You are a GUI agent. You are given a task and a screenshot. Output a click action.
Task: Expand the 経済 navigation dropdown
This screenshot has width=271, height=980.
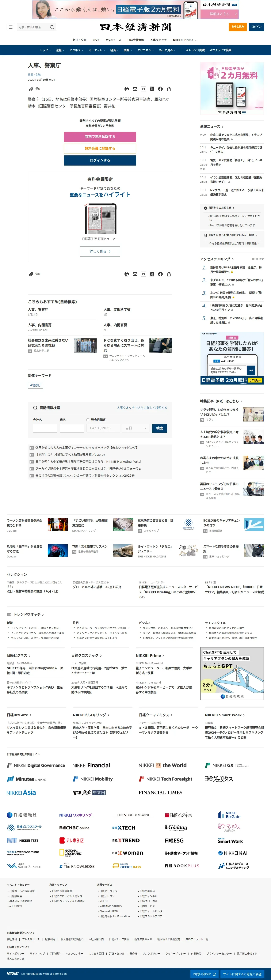(114, 50)
